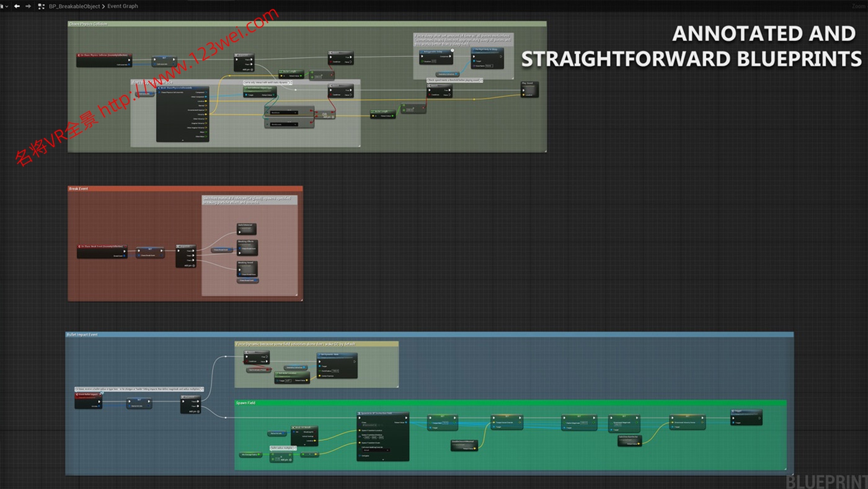Select the On Chaos Physics Collision event node
The image size is (868, 489).
[104, 56]
